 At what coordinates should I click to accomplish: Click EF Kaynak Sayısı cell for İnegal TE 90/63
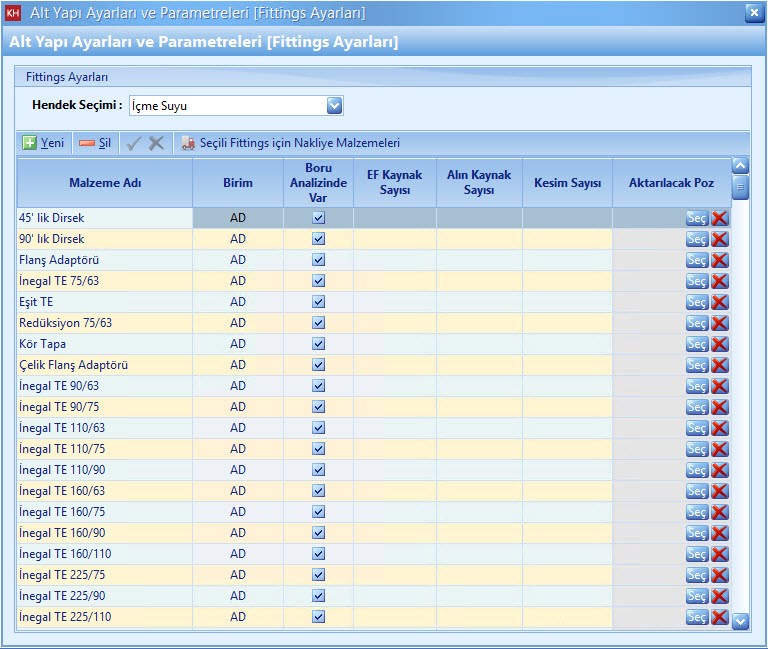point(394,386)
